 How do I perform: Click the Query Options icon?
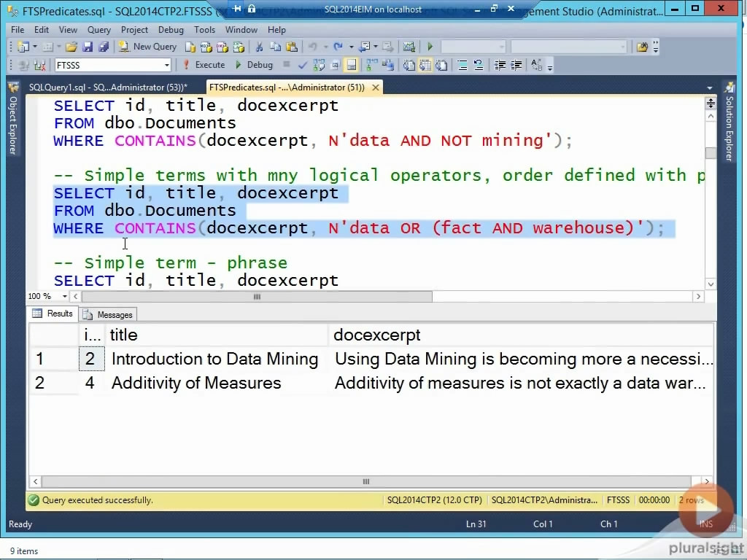(x=335, y=65)
